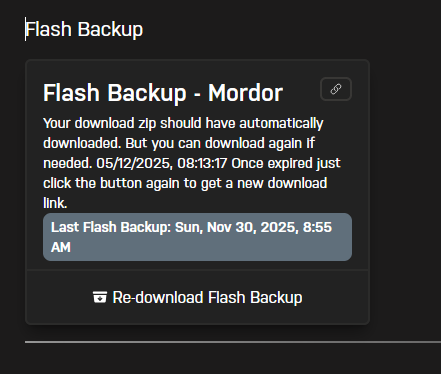Click the text cursor before page heading

tap(25, 29)
